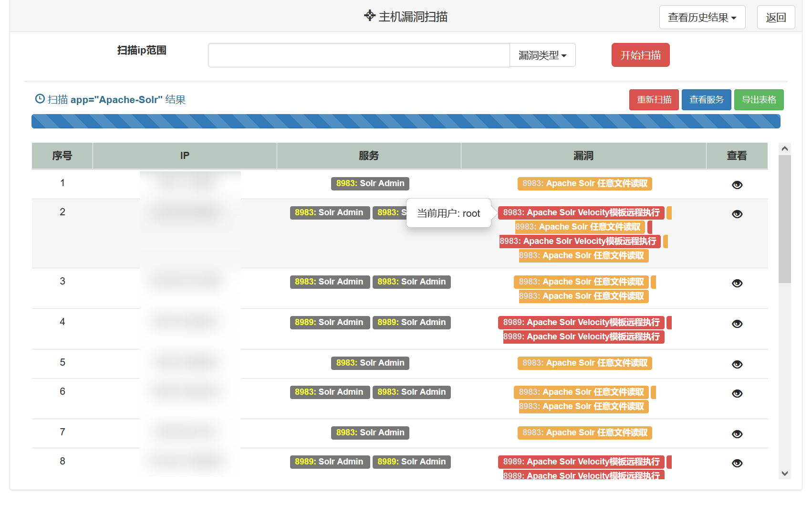Click the blue 查看服务 button

pyautogui.click(x=707, y=100)
